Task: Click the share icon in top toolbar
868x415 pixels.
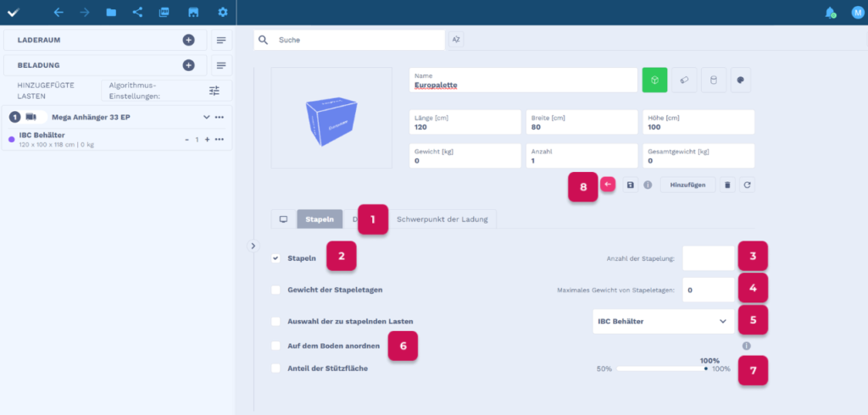Action: pos(137,13)
